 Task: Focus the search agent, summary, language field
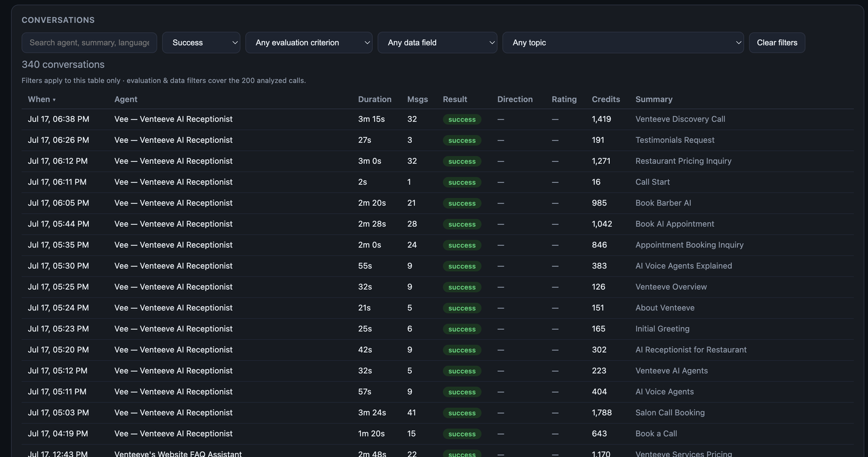(90, 42)
